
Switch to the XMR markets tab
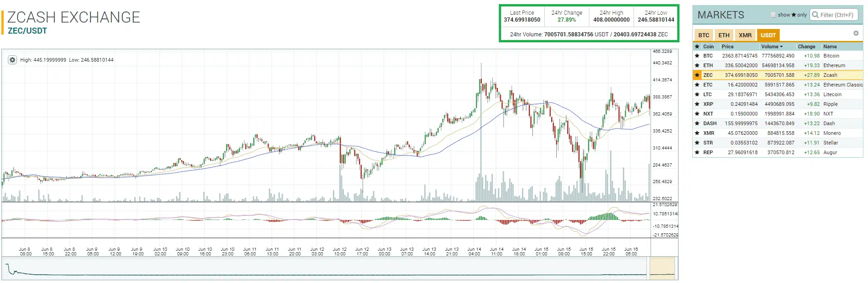tap(745, 35)
